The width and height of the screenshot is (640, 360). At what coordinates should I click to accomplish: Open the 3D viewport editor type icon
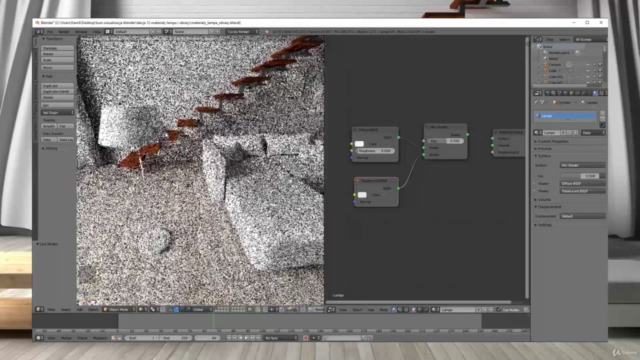[x=39, y=309]
